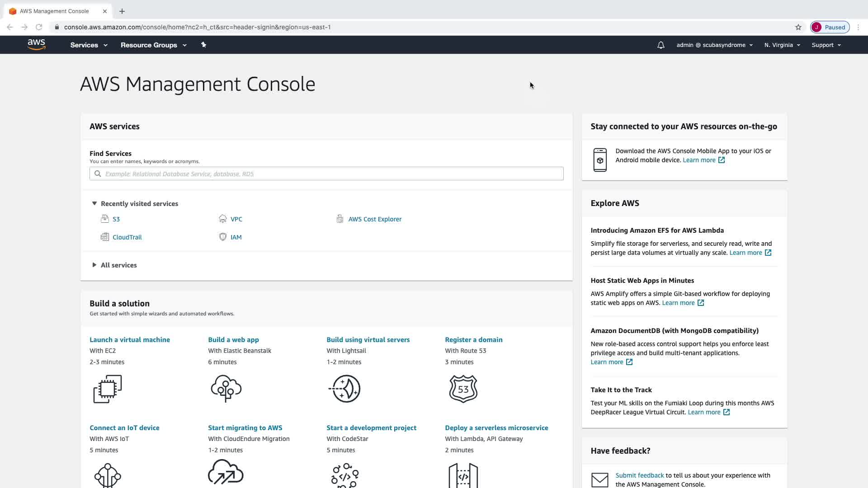Click the Lightsail compass icon
The image size is (868, 488).
345,389
